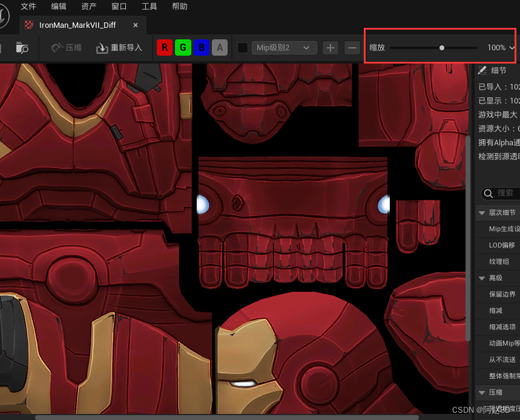Select the 缩减 property row

[x=498, y=310]
